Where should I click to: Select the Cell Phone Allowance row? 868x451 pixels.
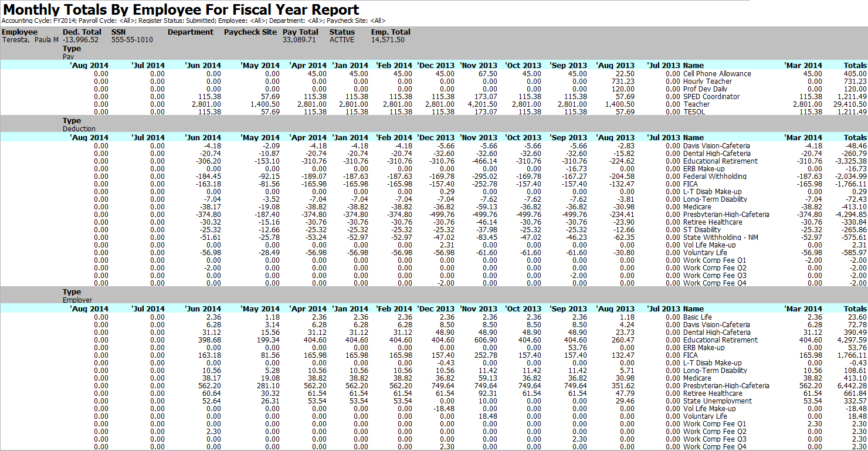coord(717,73)
